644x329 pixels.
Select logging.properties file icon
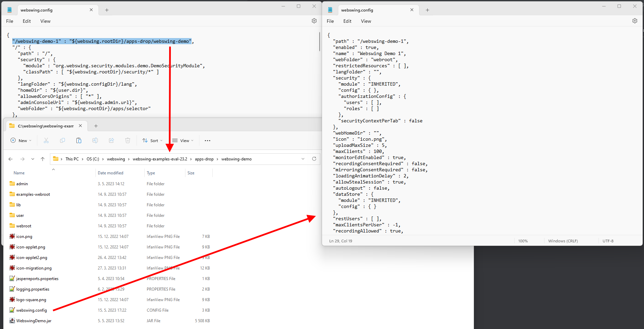(12, 289)
